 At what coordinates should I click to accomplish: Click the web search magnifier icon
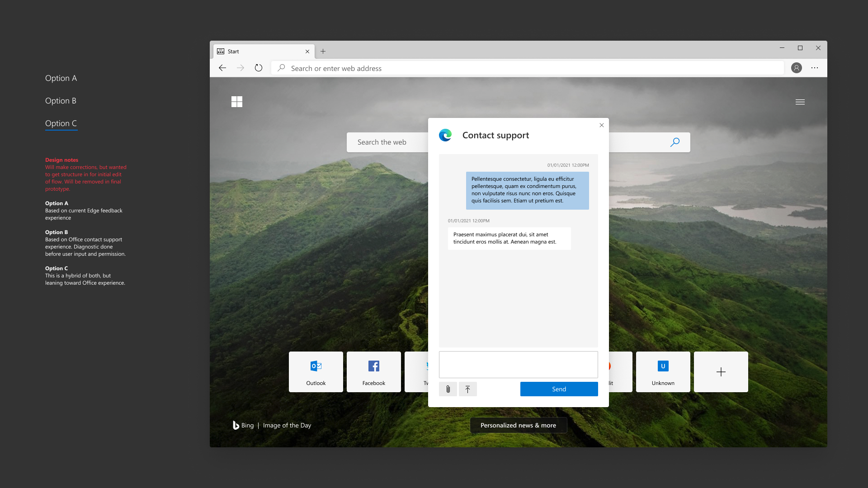675,142
